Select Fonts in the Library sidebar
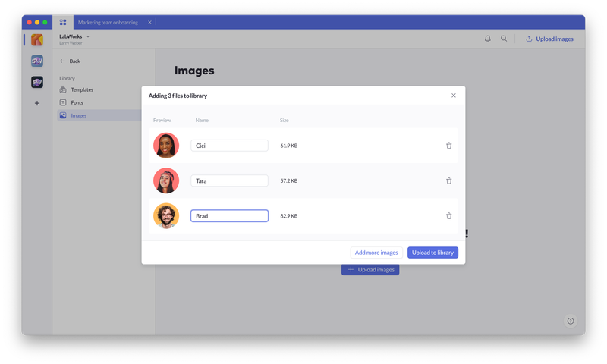The width and height of the screenshot is (607, 364). tap(77, 102)
